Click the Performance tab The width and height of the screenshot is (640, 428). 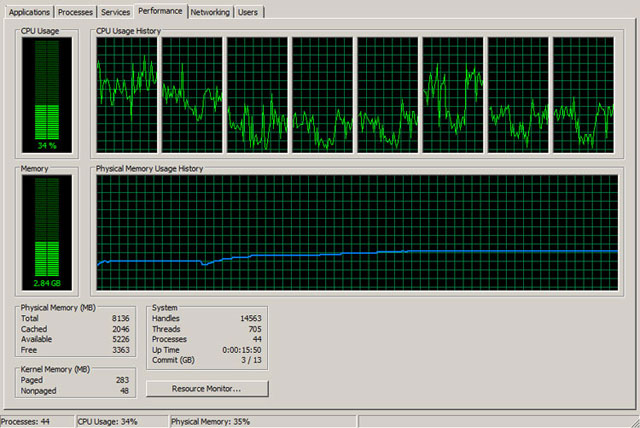[160, 11]
